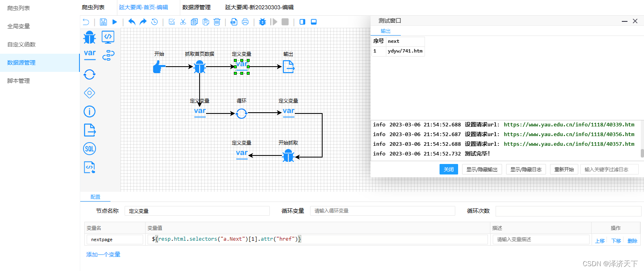Click the variable value expression field
Screen dimensions: 644x271
coord(317,239)
